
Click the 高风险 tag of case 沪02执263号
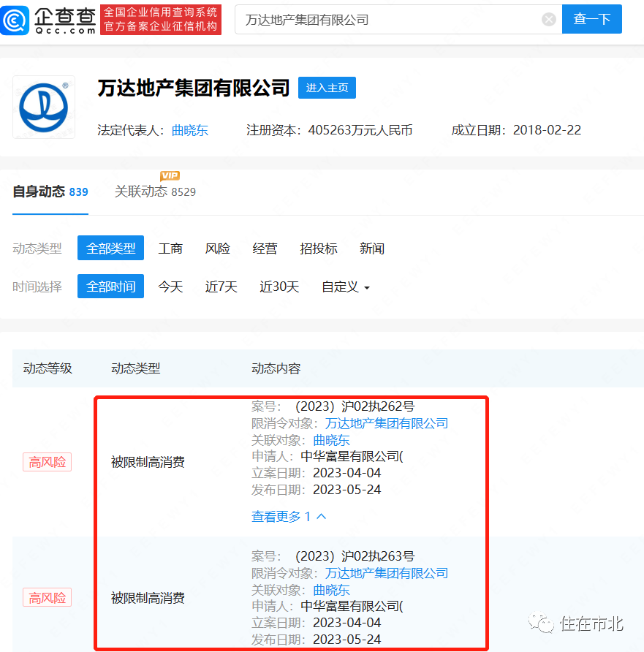click(x=47, y=597)
